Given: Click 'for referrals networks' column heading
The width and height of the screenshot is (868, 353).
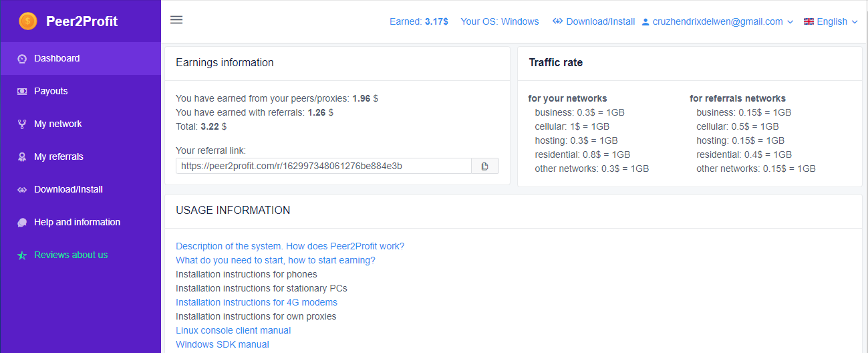Looking at the screenshot, I should coord(738,98).
